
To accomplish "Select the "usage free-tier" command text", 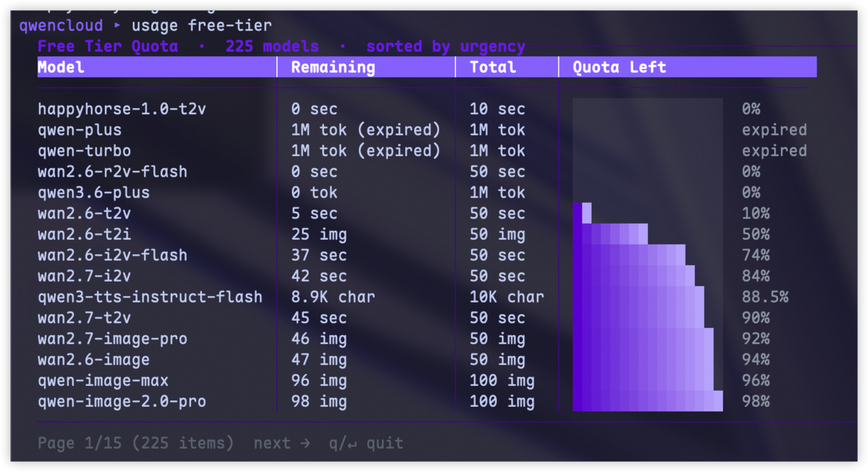I will pyautogui.click(x=202, y=26).
